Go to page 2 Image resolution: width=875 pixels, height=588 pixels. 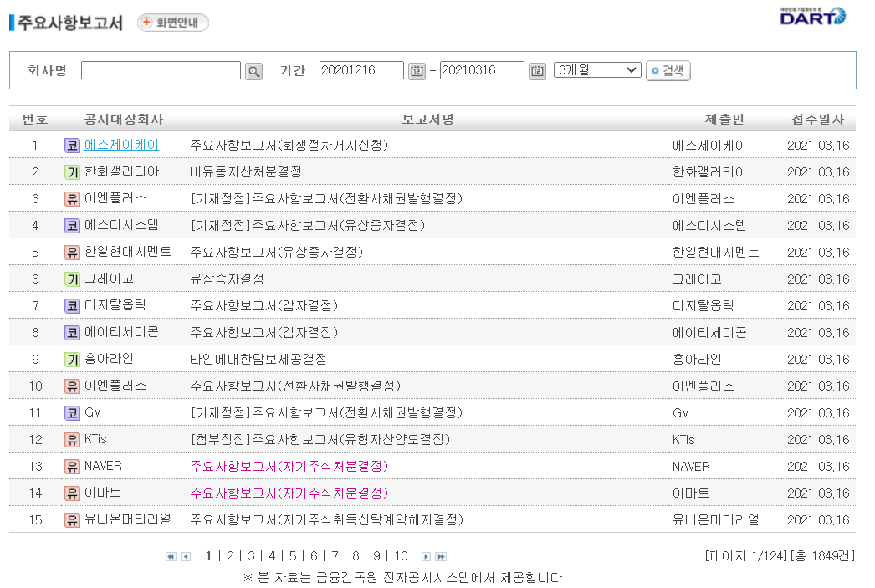point(230,556)
